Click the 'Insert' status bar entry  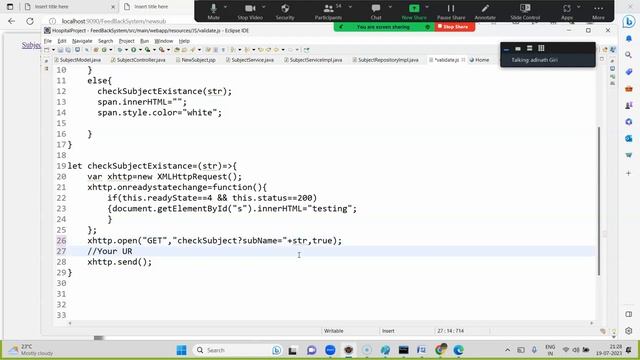click(x=388, y=331)
